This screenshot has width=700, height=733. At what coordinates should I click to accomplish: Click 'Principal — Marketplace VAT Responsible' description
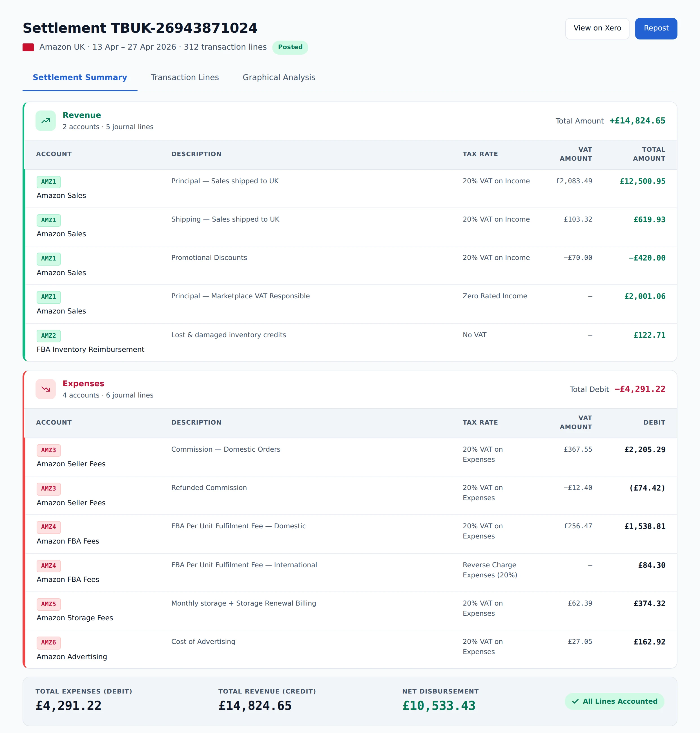(x=240, y=296)
